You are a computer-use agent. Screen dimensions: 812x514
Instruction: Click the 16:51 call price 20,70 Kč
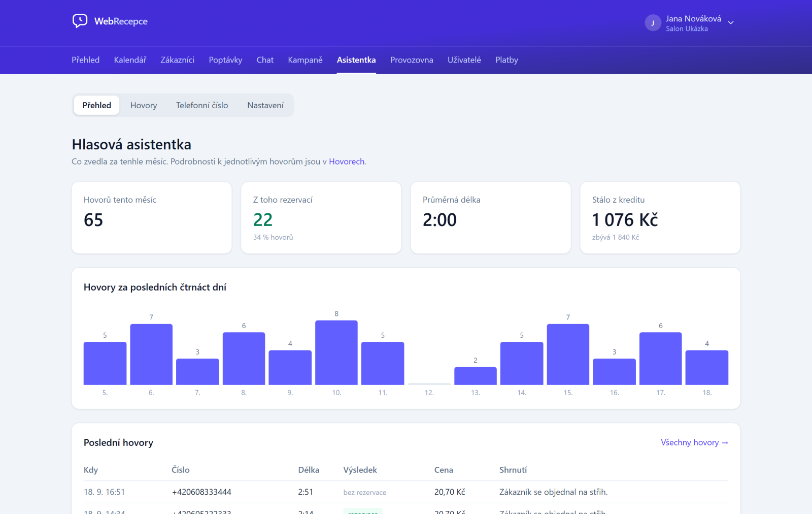pyautogui.click(x=450, y=492)
